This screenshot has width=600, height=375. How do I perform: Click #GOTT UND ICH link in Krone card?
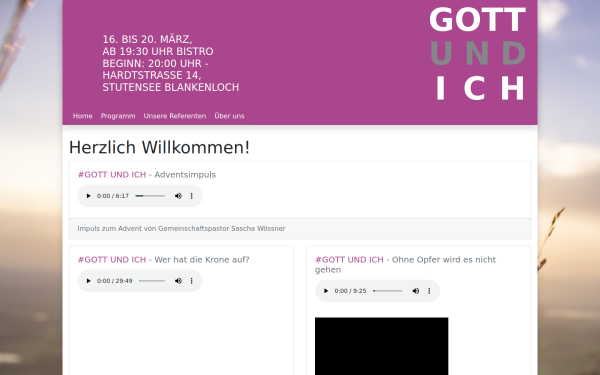point(112,260)
